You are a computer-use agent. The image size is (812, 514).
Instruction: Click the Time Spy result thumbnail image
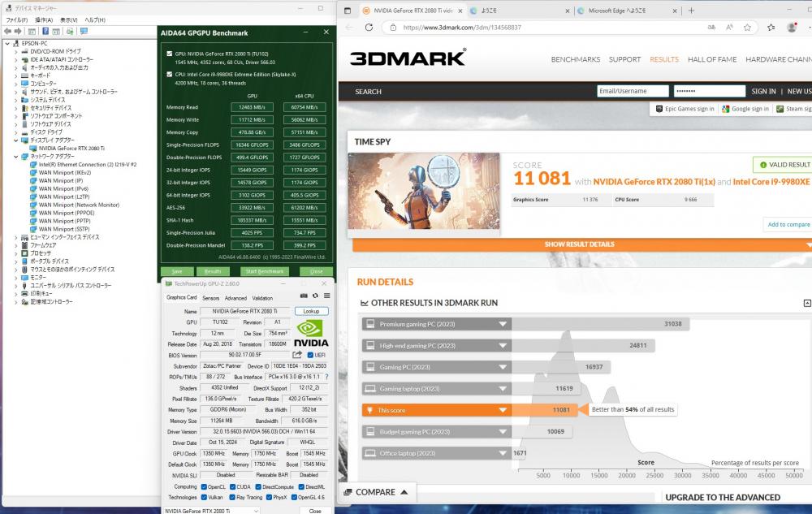[424, 191]
